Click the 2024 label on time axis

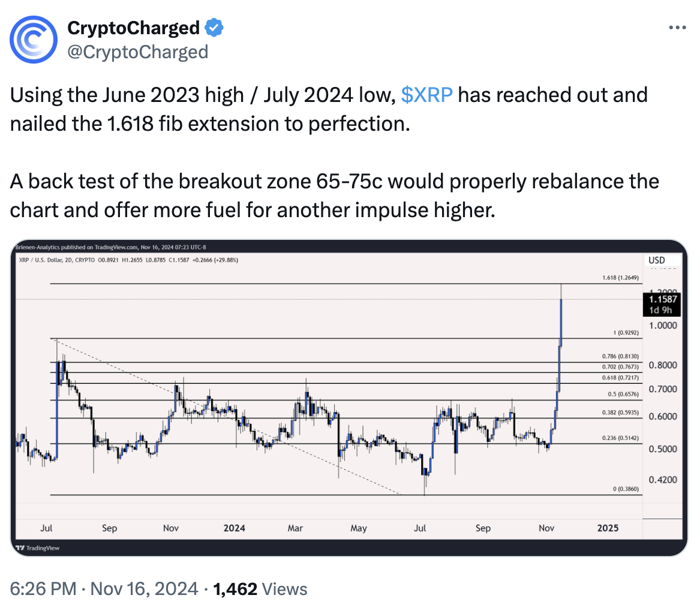point(234,528)
